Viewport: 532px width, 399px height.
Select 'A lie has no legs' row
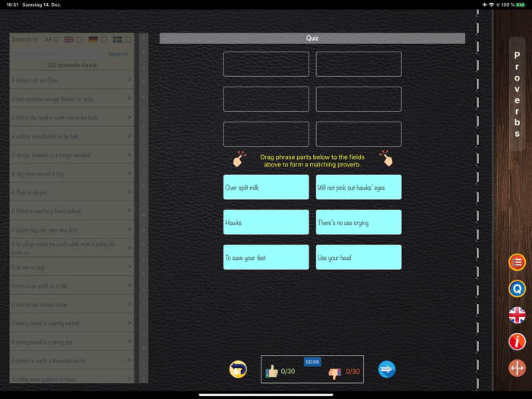pos(71,267)
